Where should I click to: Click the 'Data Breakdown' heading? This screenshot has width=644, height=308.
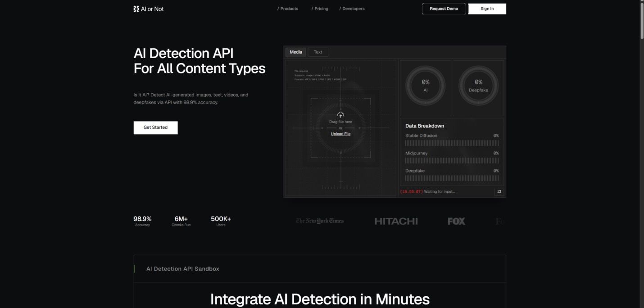pos(425,126)
